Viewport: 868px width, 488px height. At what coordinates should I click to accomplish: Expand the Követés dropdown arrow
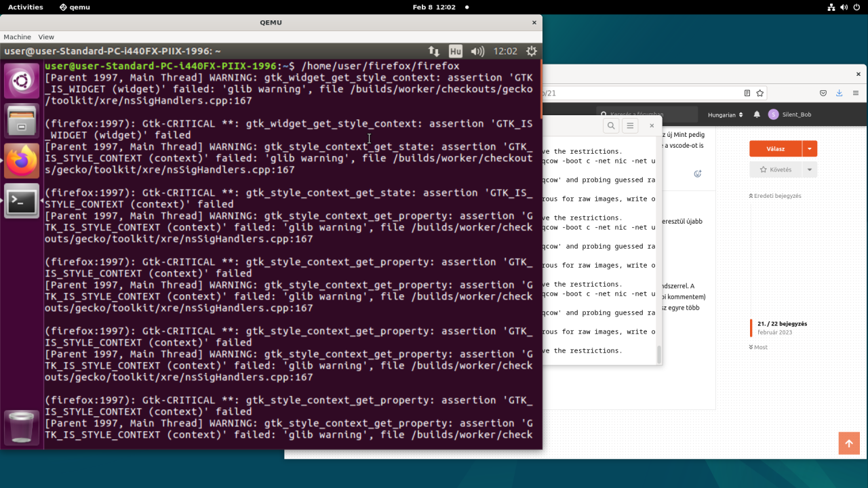point(810,169)
